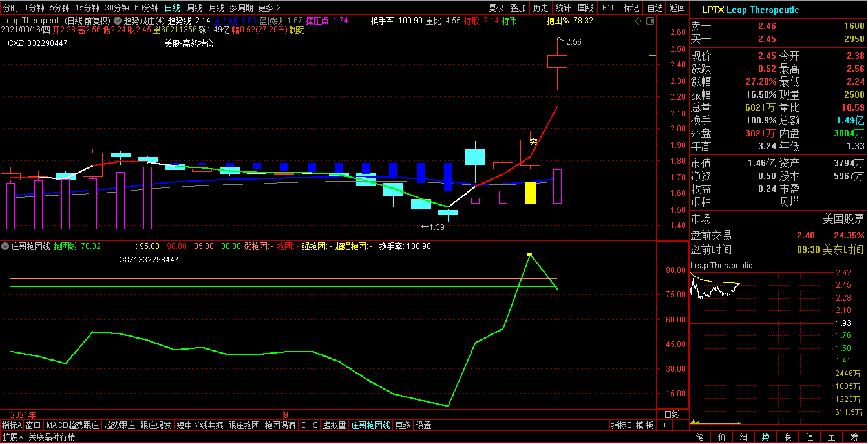Select the 趋势跟庄 indicator tab

click(120, 425)
